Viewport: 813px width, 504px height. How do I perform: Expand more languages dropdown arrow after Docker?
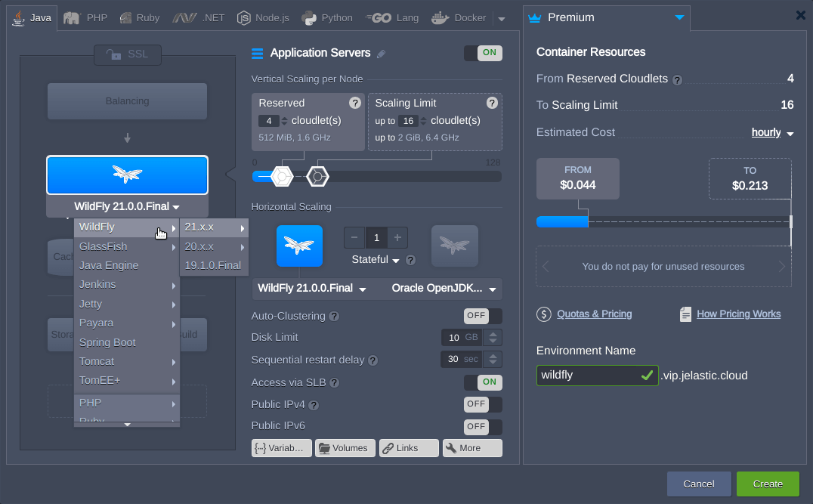pos(502,19)
